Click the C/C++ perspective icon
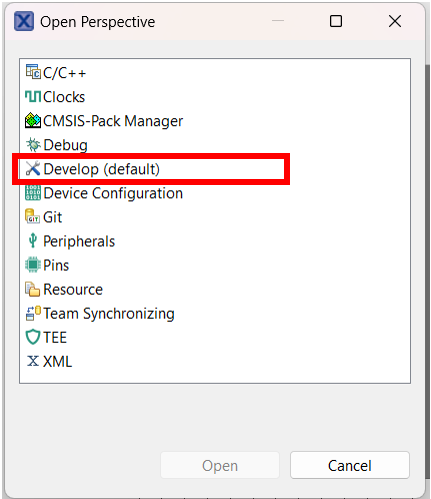This screenshot has height=499, width=431. 33,72
